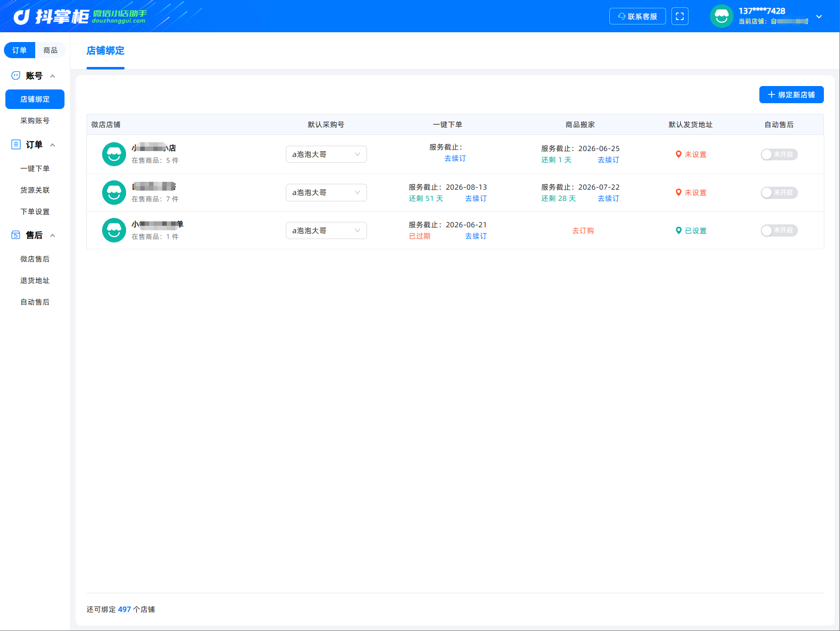The width and height of the screenshot is (840, 631).
Task: Collapse the 账号 sidebar section
Action: click(x=52, y=76)
